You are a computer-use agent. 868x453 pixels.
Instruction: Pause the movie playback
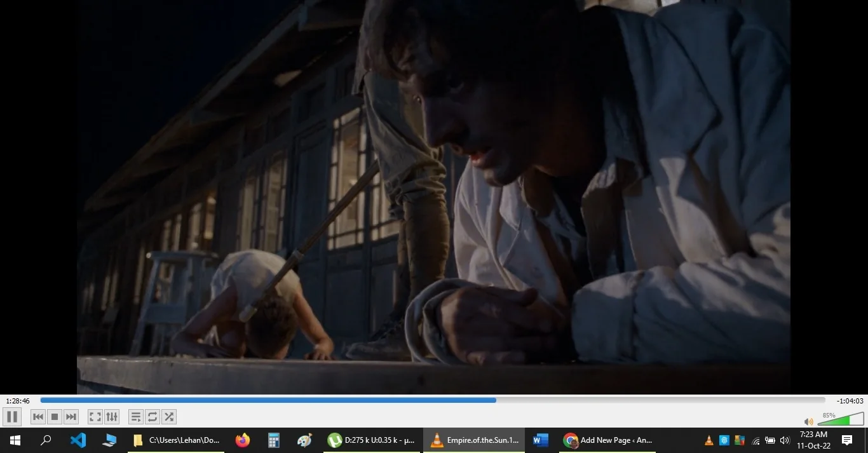[x=12, y=417]
